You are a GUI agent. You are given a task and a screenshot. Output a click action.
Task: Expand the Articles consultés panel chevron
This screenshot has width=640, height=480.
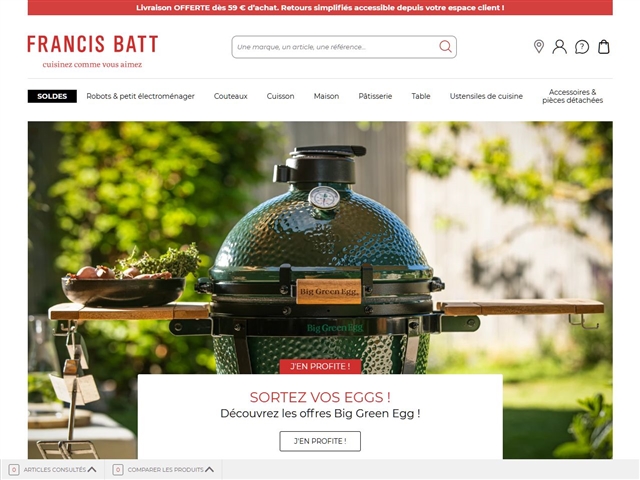pyautogui.click(x=92, y=469)
